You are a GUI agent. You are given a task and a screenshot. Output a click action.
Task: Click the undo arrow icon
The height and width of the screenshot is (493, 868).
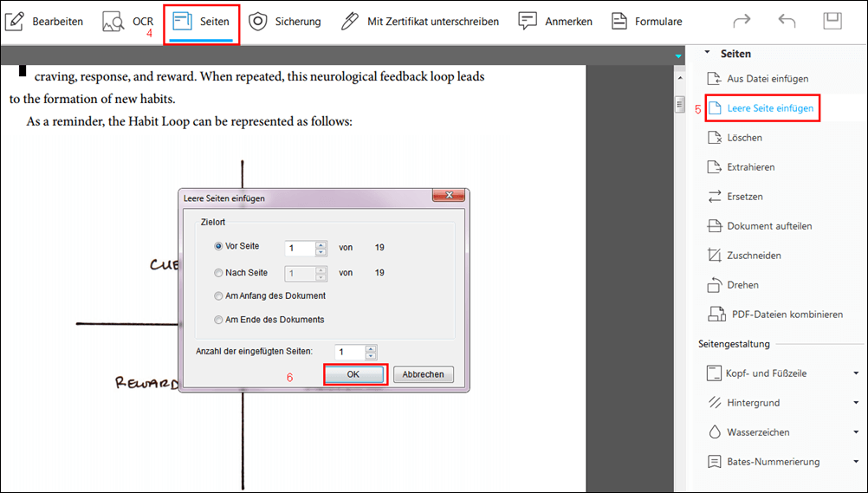(787, 22)
